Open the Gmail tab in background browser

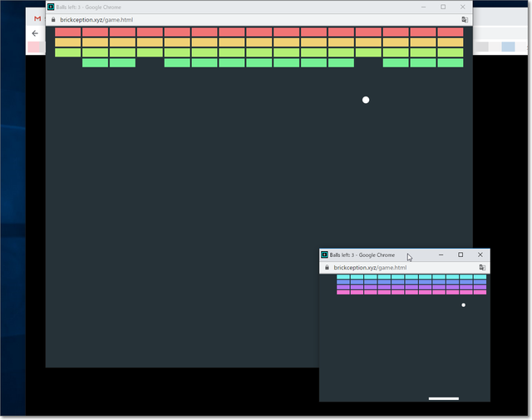pos(37,18)
